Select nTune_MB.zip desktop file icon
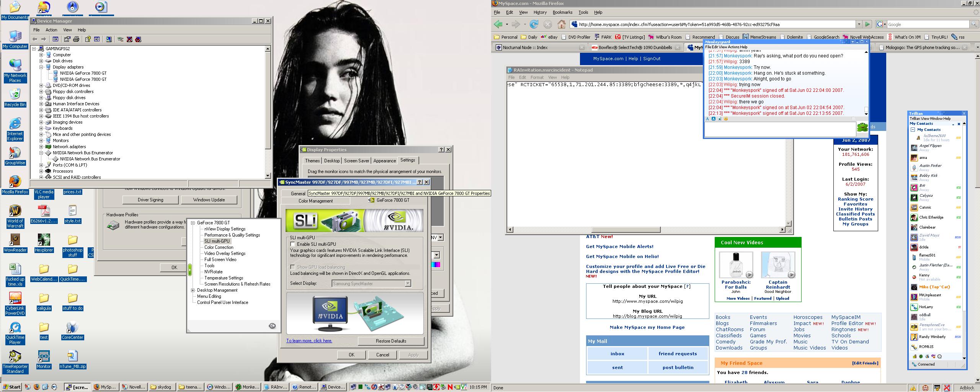The height and width of the screenshot is (392, 980). (x=72, y=359)
